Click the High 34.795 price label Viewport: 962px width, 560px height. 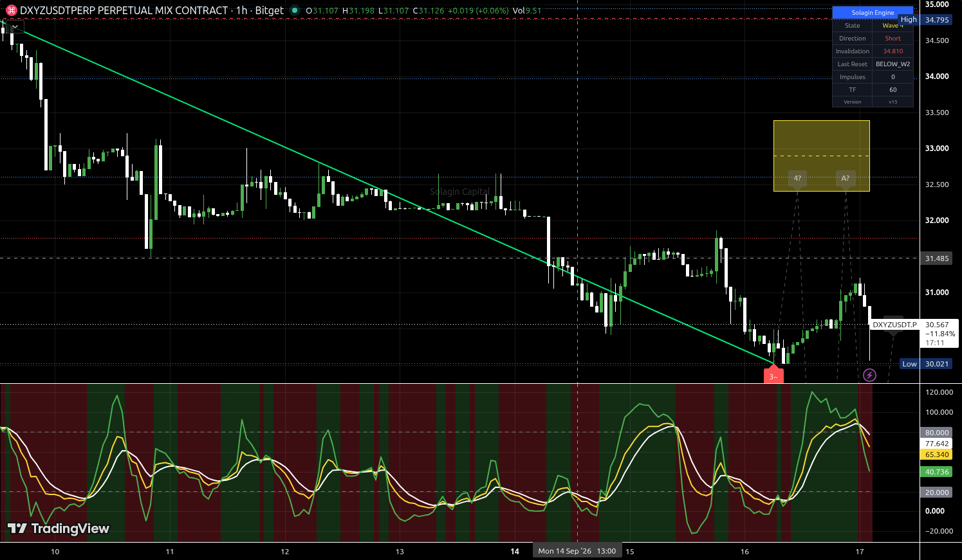coord(925,20)
